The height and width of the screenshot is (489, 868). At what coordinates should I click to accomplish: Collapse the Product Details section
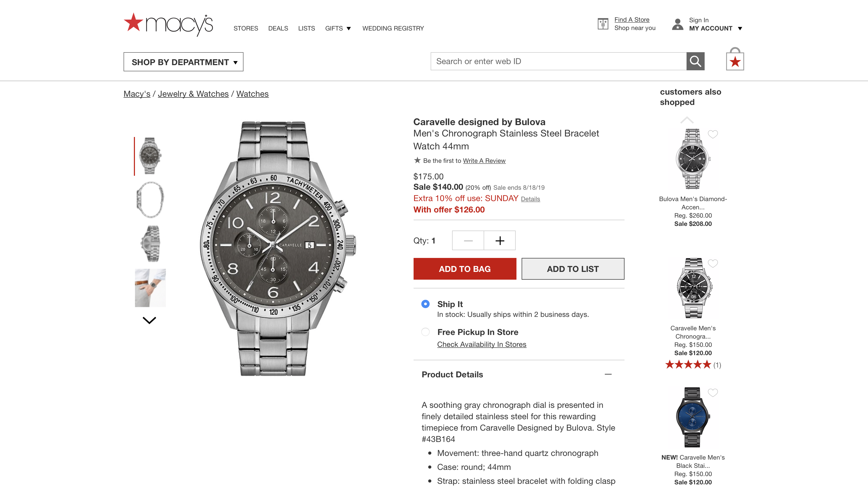tap(608, 374)
